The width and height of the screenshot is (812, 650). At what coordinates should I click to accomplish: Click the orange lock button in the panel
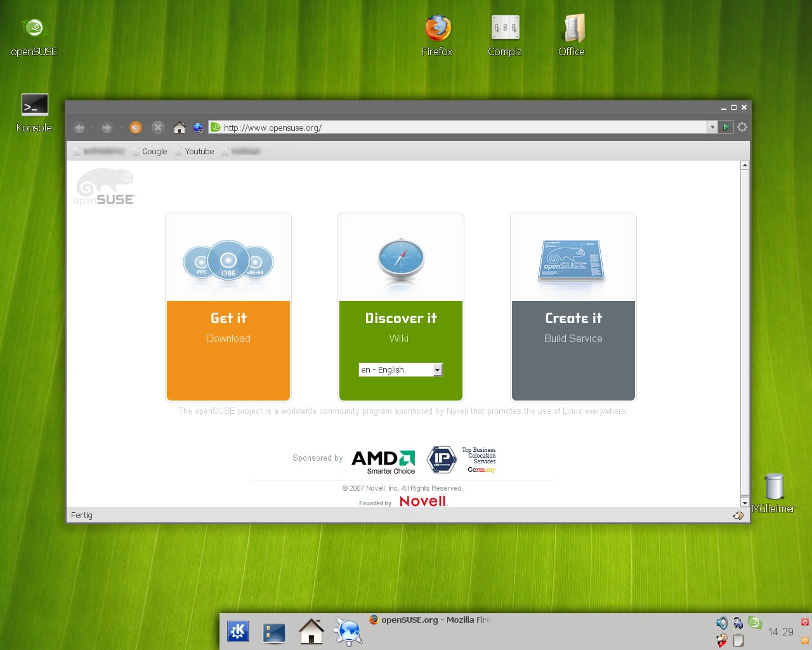click(x=805, y=640)
